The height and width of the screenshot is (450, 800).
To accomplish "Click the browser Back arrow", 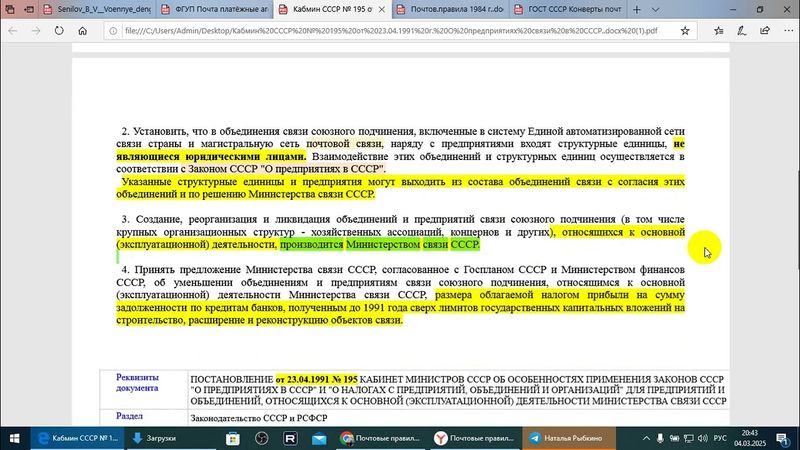I will tap(13, 31).
